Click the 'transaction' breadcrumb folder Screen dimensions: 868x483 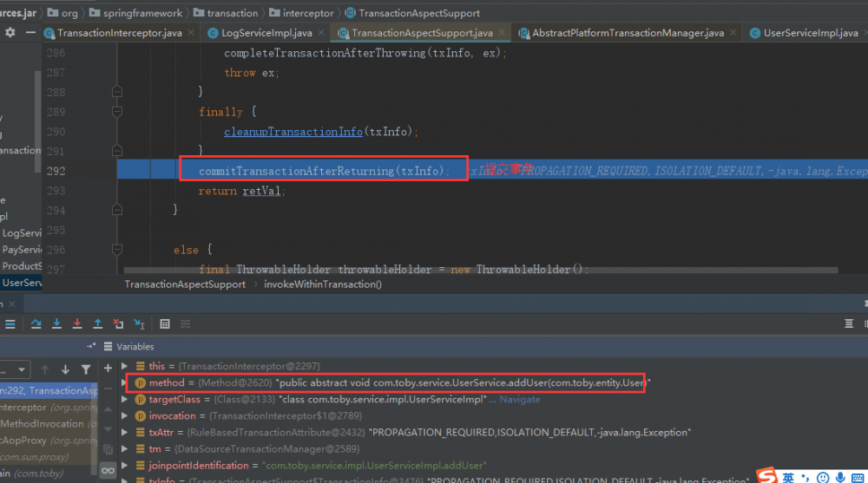[226, 13]
